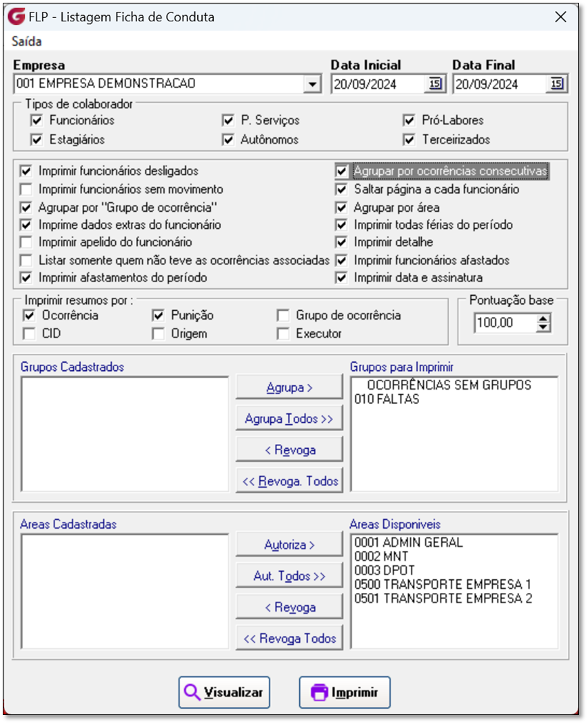Image resolution: width=588 pixels, height=724 pixels.
Task: Click the Pontuação base value field
Action: point(505,323)
